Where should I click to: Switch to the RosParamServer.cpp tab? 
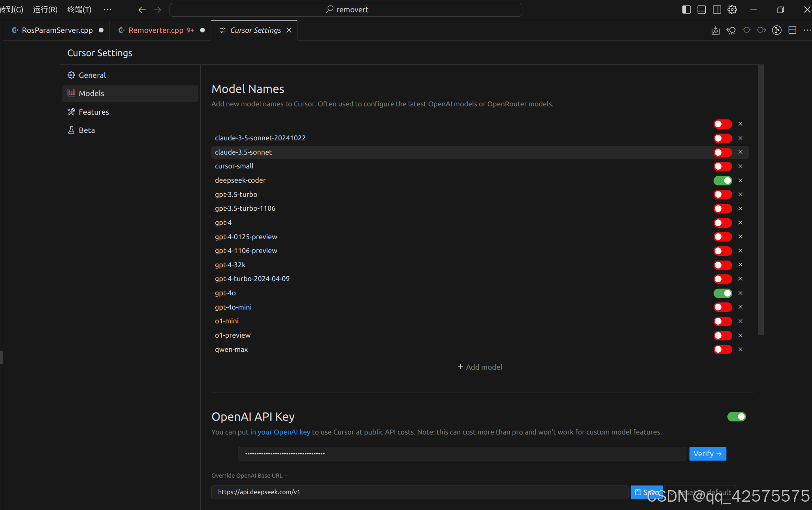click(57, 30)
